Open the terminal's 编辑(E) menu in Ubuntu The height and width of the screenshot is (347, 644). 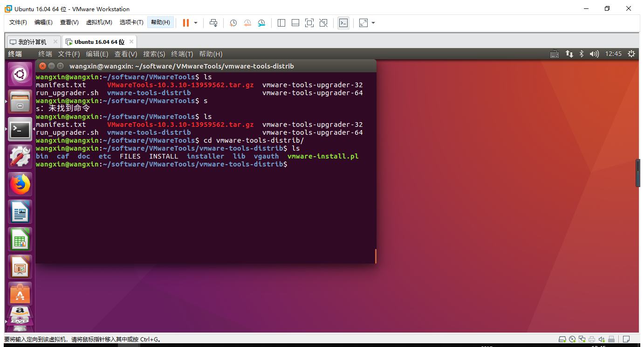(97, 54)
